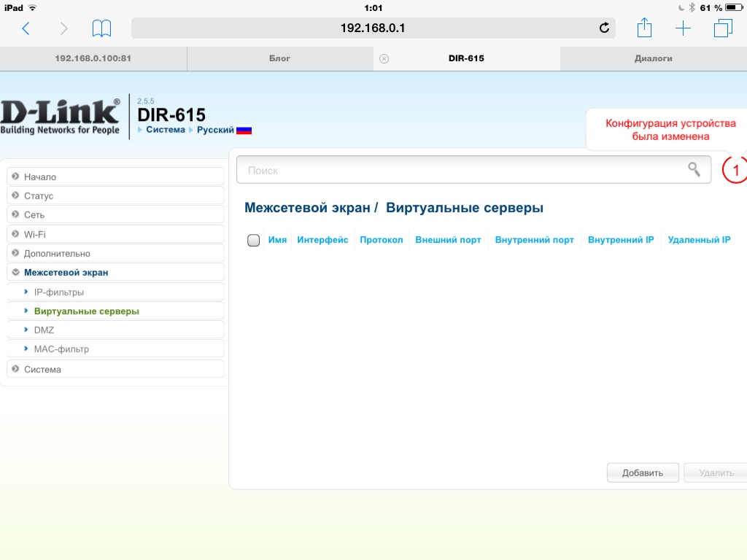Sort by the Имя column header
Viewport: 747px width, 560px height.
tap(277, 240)
